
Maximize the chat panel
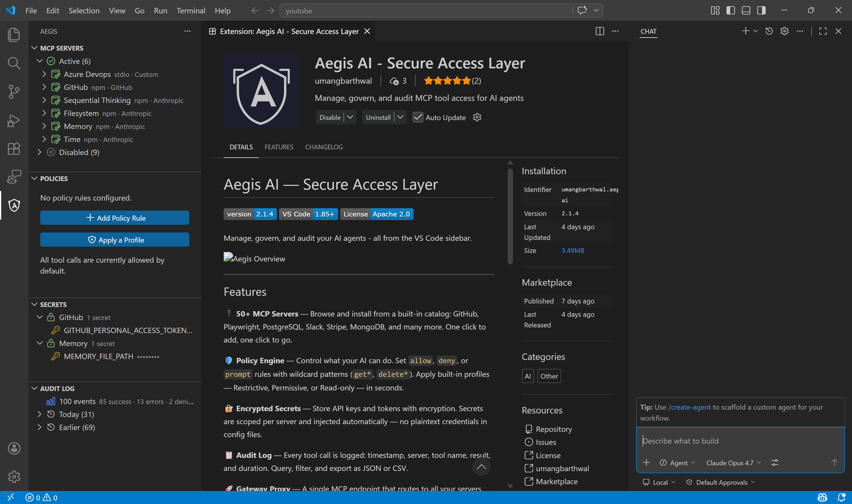pos(823,31)
